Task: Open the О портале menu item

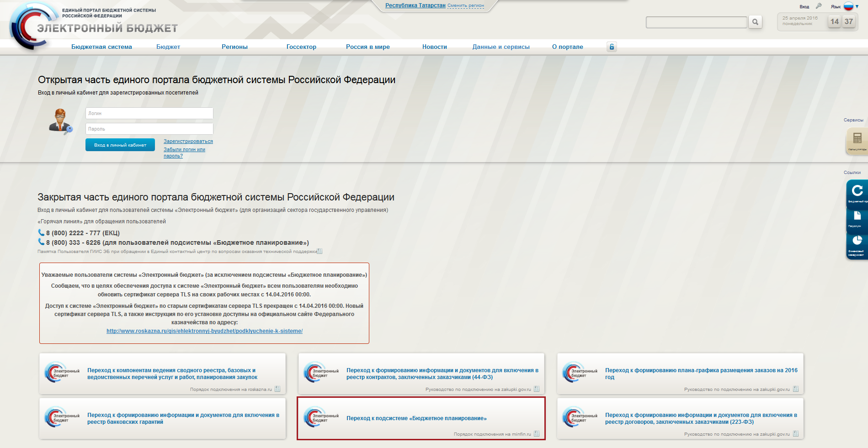Action: coord(568,47)
